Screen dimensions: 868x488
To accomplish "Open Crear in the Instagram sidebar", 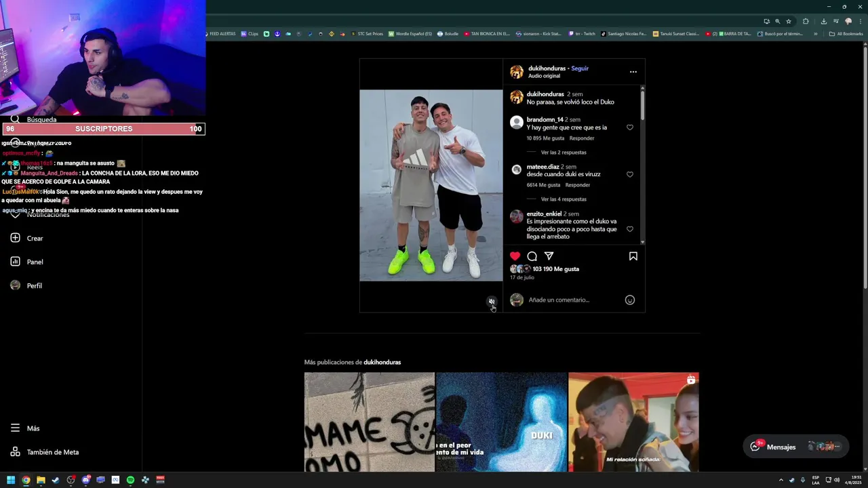I will click(27, 238).
